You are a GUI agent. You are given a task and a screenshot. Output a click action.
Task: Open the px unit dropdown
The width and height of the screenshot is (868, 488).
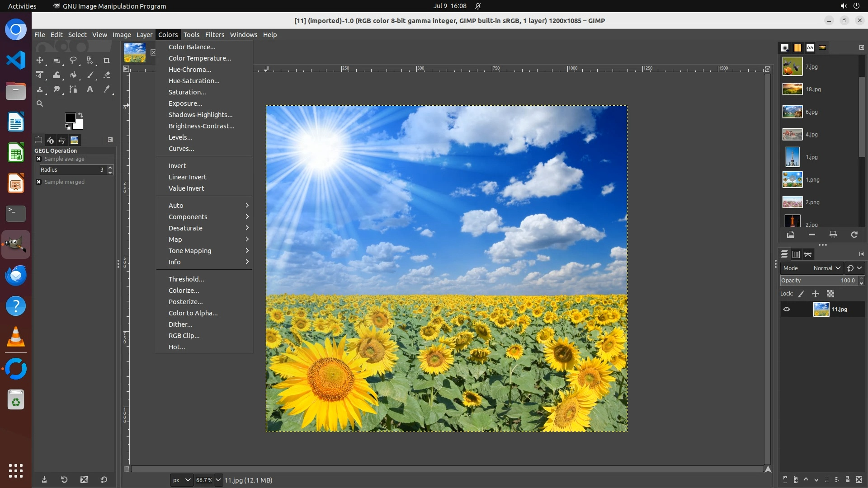point(181,480)
